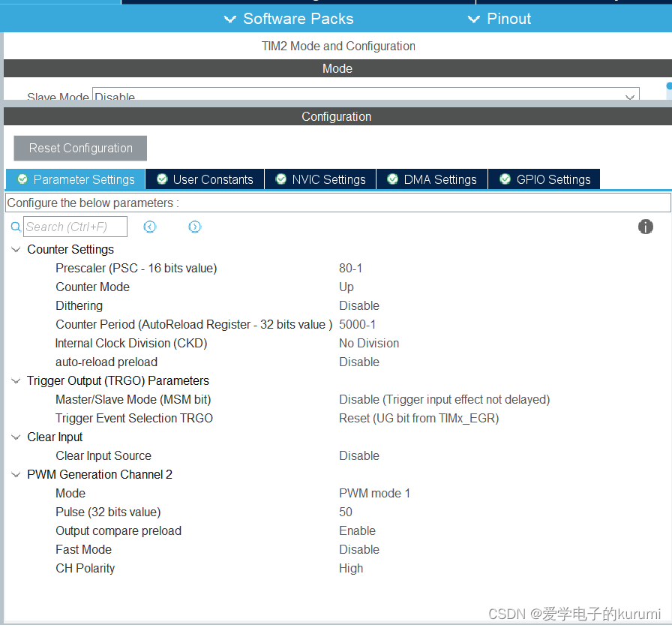The image size is (672, 628).
Task: Open the Pinout menu
Action: 499,19
